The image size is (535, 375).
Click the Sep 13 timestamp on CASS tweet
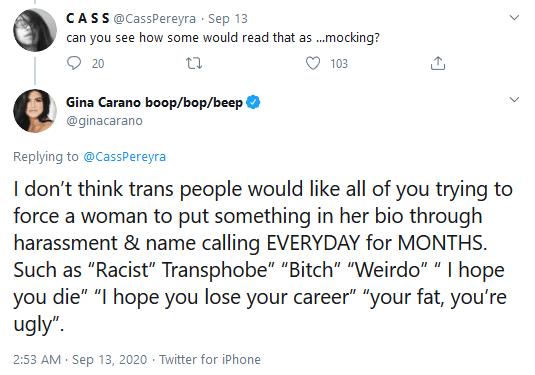228,19
